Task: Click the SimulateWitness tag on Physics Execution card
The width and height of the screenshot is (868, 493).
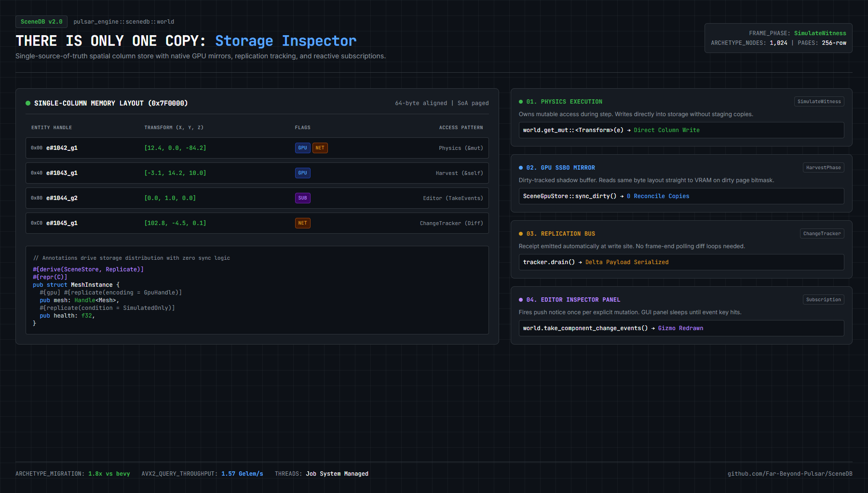Action: click(819, 102)
